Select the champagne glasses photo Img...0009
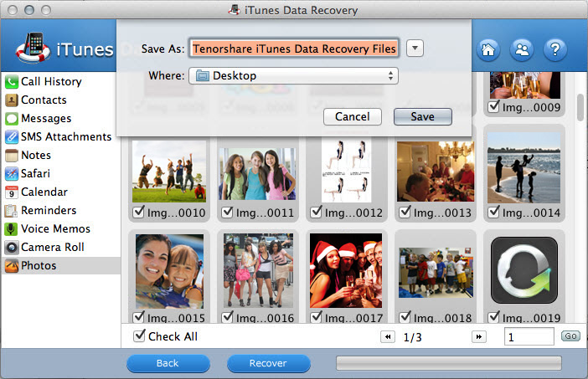The width and height of the screenshot is (588, 379). (525, 85)
